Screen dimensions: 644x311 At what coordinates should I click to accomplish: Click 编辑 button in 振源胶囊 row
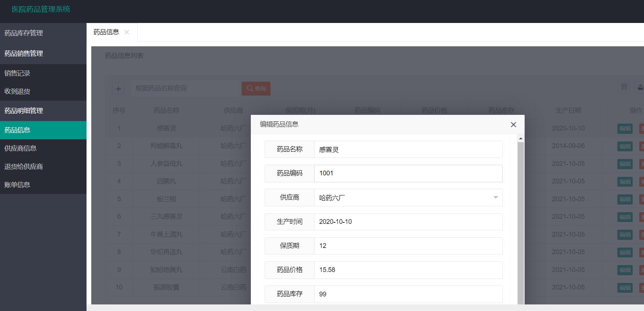[625, 288]
